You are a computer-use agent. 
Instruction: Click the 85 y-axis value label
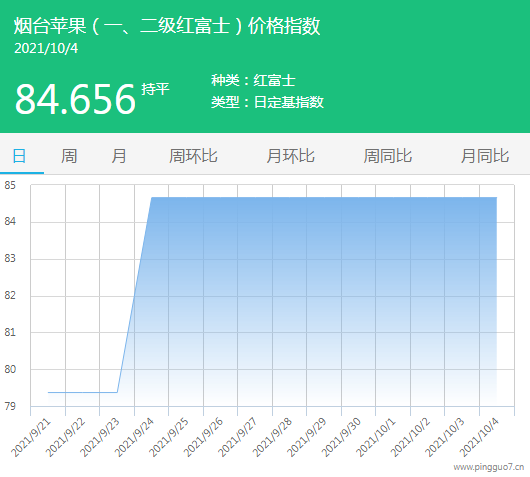pyautogui.click(x=10, y=185)
